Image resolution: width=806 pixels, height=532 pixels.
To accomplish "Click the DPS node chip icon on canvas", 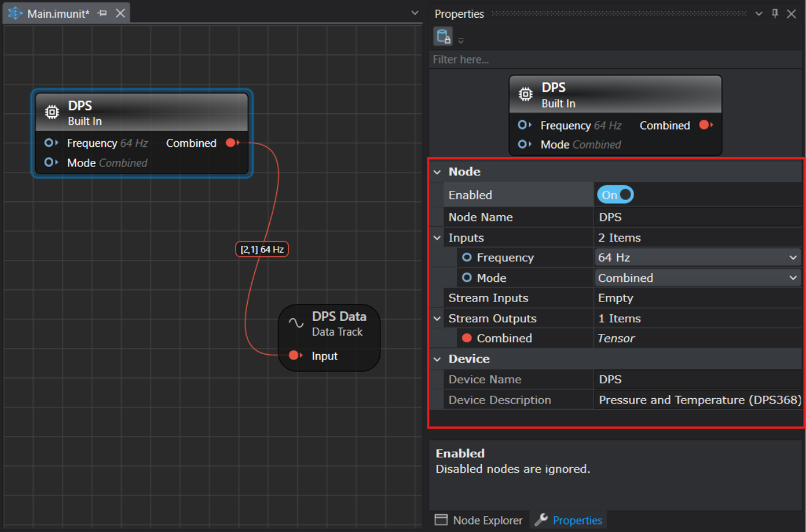I will pyautogui.click(x=52, y=113).
